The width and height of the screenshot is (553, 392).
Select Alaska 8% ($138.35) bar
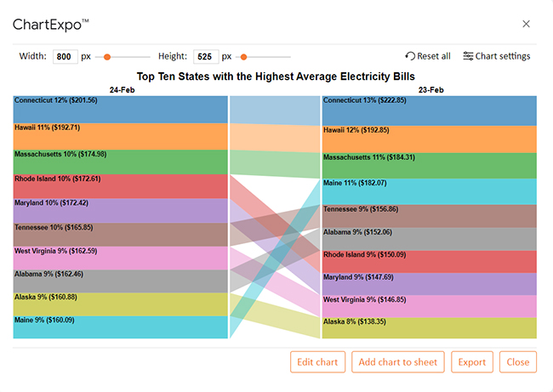pos(430,328)
